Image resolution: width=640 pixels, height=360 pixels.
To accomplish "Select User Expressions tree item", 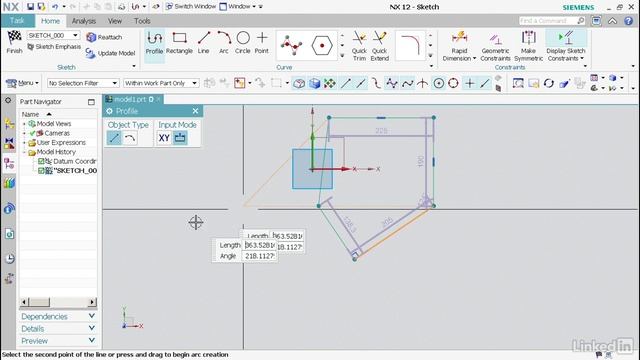I will coord(61,142).
